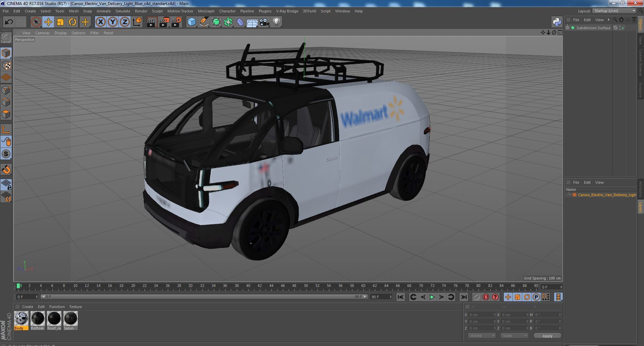
Task: Go to start of animation
Action: coord(400,297)
